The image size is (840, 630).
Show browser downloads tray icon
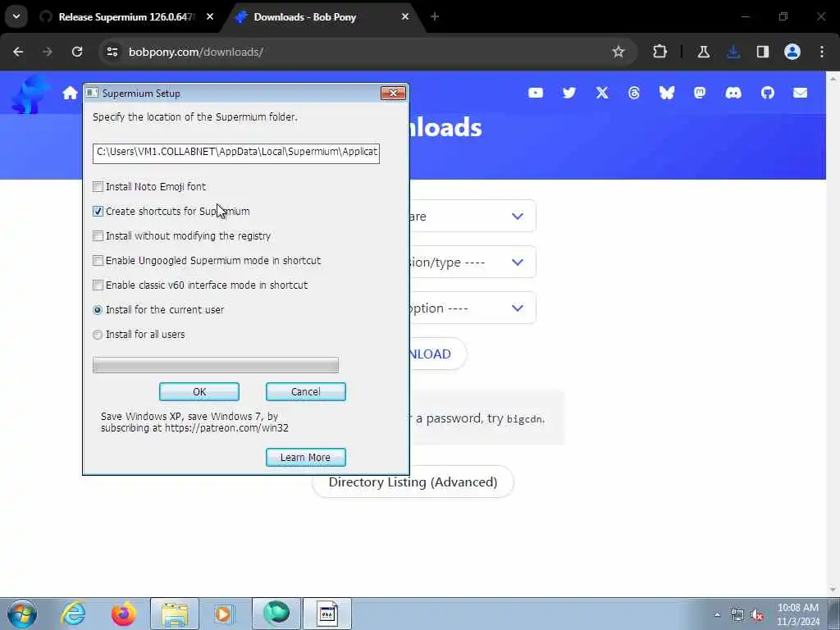733,52
